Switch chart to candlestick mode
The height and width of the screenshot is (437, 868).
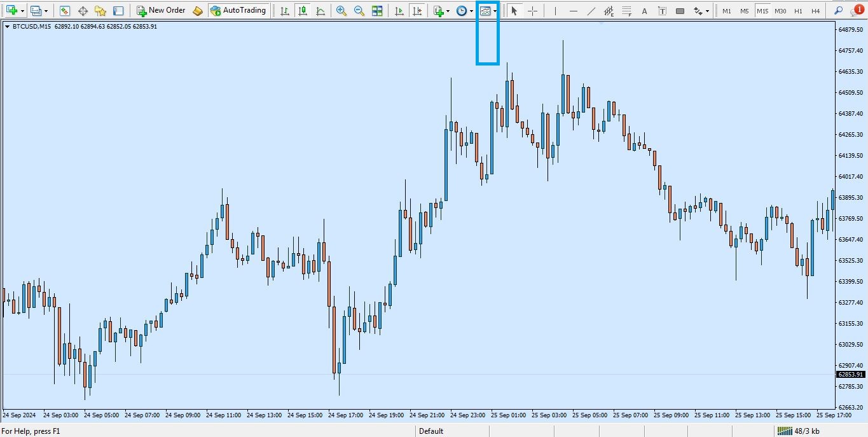[302, 11]
